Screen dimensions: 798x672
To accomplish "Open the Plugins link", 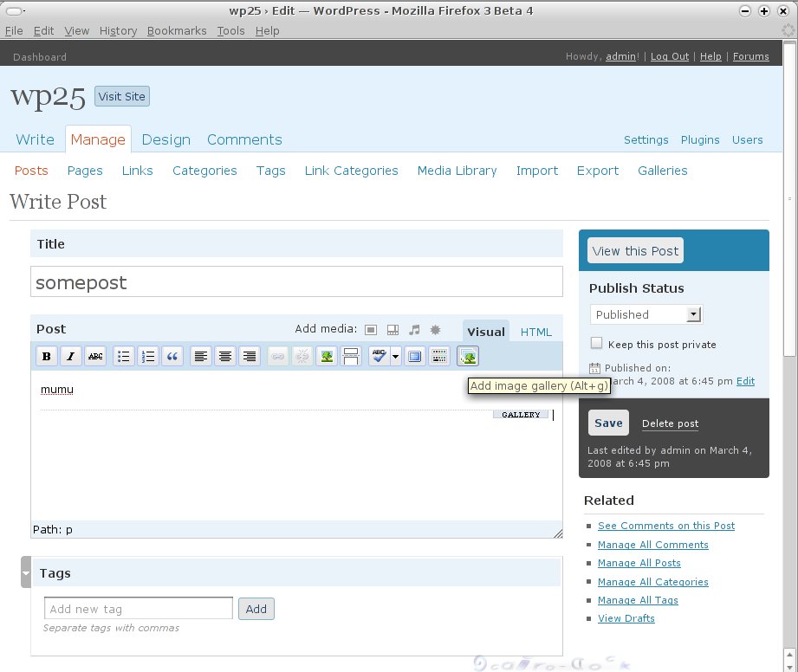I will (700, 140).
